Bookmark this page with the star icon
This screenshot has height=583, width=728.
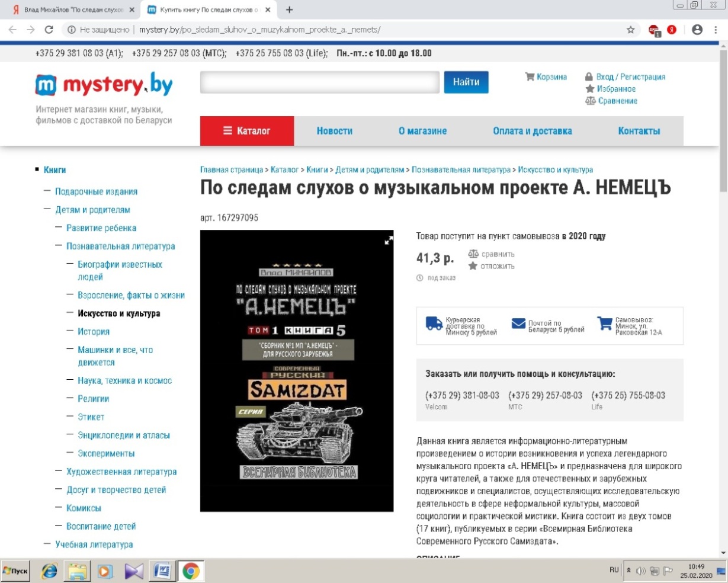click(631, 30)
